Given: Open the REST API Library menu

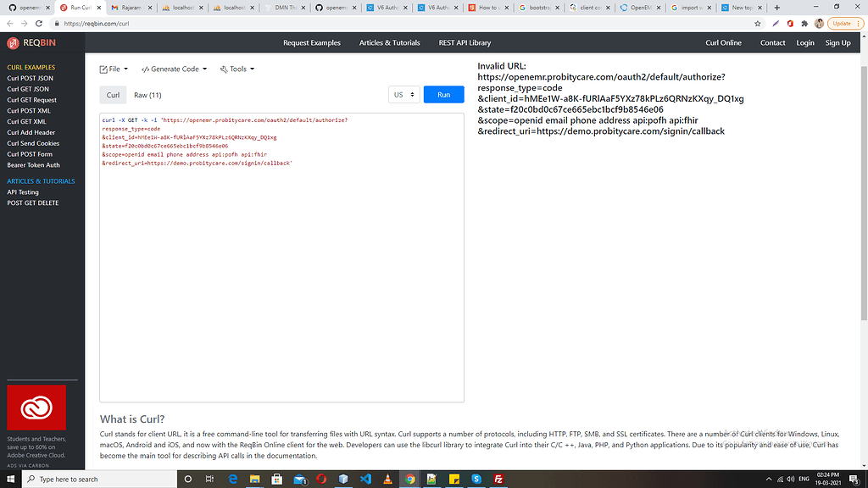Looking at the screenshot, I should point(464,42).
